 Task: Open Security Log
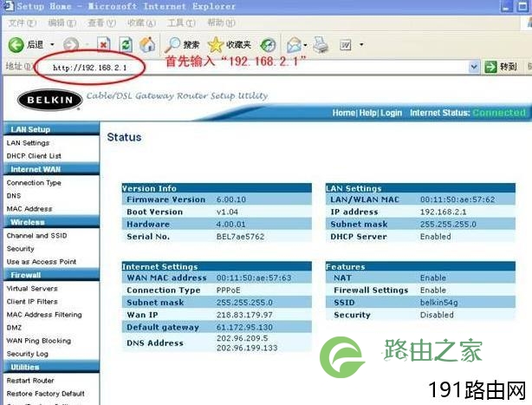click(27, 354)
